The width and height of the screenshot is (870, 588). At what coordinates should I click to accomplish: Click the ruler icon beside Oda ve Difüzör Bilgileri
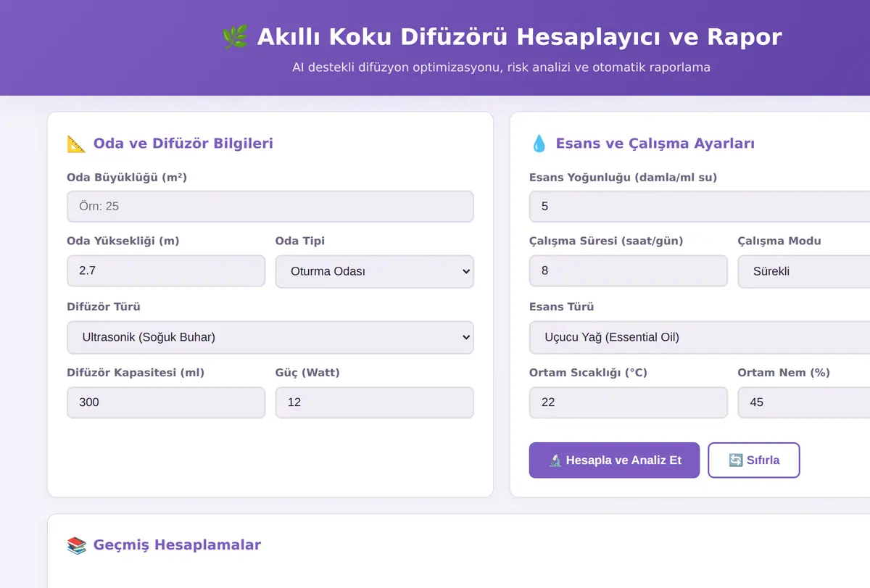[x=76, y=144]
